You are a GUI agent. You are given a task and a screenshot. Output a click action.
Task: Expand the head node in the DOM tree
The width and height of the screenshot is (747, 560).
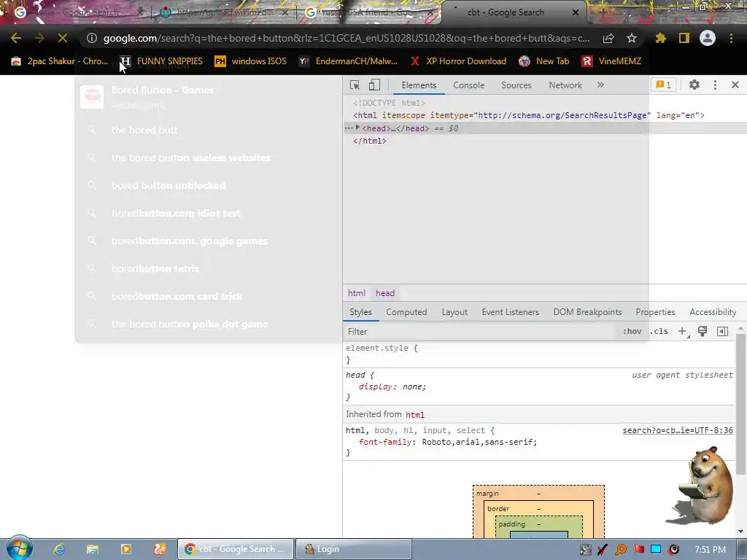click(357, 128)
